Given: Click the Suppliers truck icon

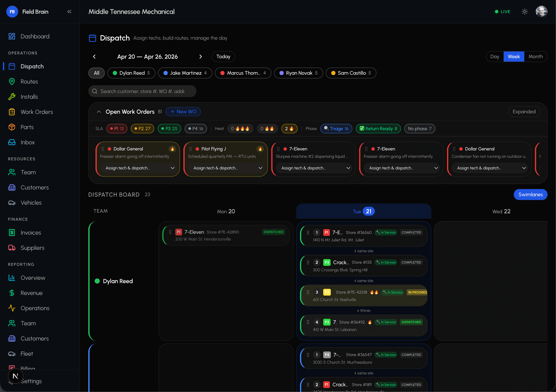Looking at the screenshot, I should [12, 248].
